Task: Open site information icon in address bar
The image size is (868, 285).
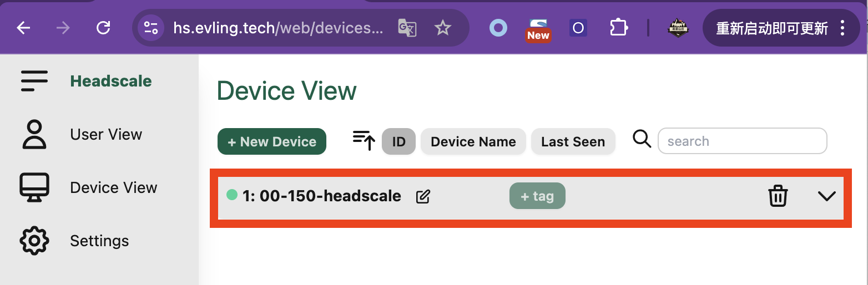Action: 151,28
